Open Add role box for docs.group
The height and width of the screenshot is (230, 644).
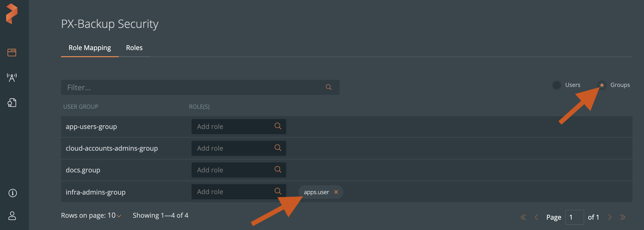232,170
